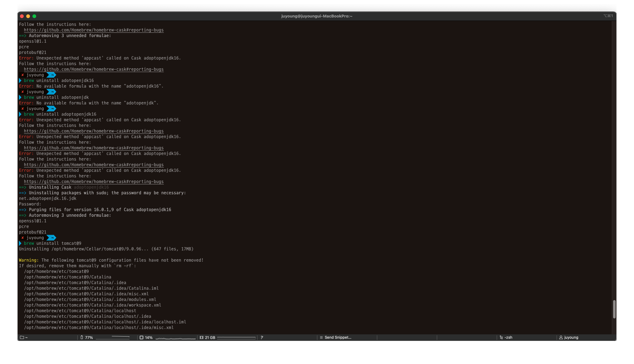The height and width of the screenshot is (364, 634).
Task: Open the Send Snippet… menu
Action: 338,337
